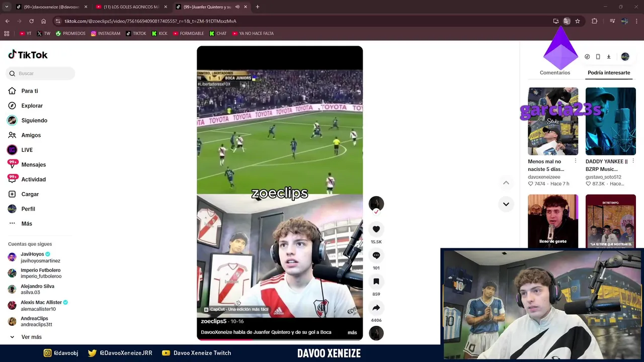Open davoxeneizeee author link
Screen dimensions: 644x362
[x=544, y=177]
